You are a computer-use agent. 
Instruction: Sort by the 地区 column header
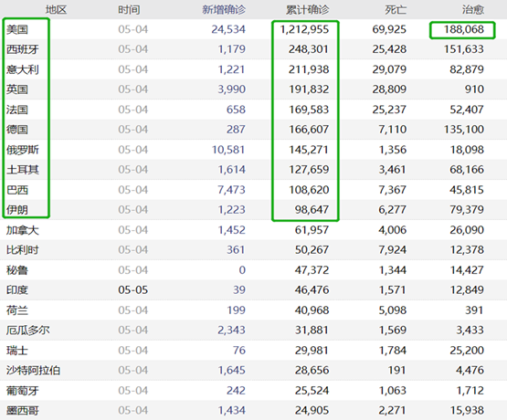pos(56,10)
